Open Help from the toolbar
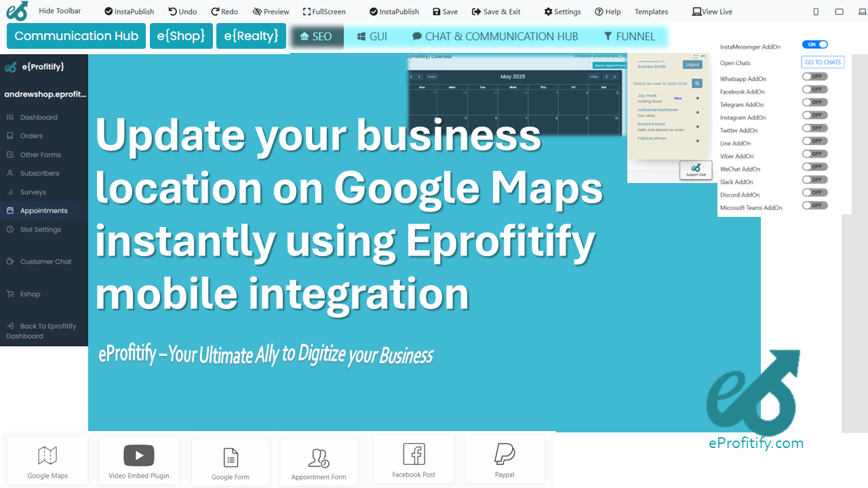The image size is (868, 488). click(608, 12)
